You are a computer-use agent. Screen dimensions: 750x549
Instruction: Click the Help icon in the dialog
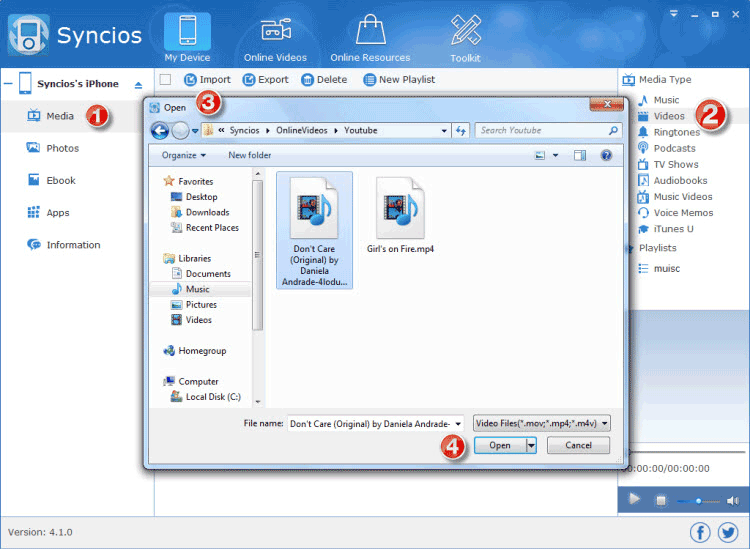606,155
